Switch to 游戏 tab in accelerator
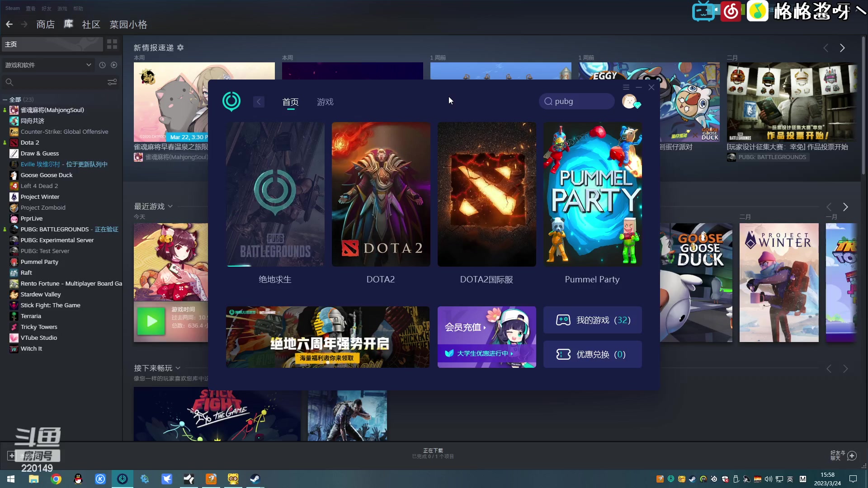 pyautogui.click(x=325, y=102)
